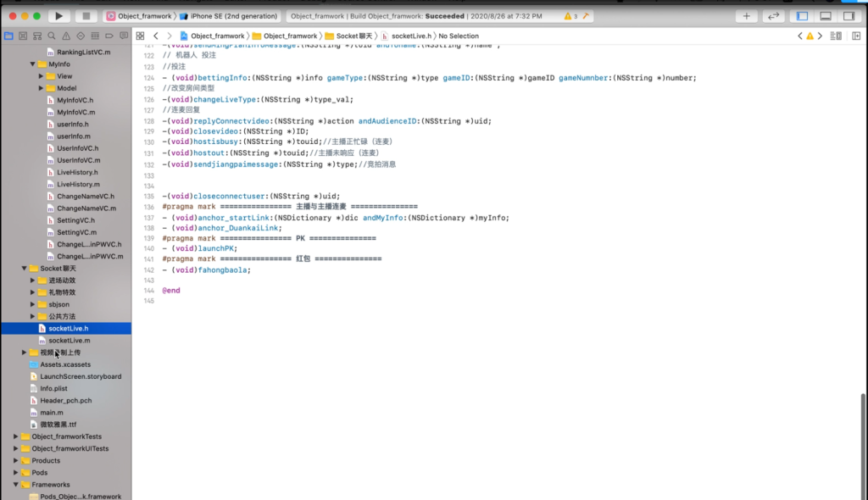Click the Library plus button
The image size is (868, 500).
(746, 16)
